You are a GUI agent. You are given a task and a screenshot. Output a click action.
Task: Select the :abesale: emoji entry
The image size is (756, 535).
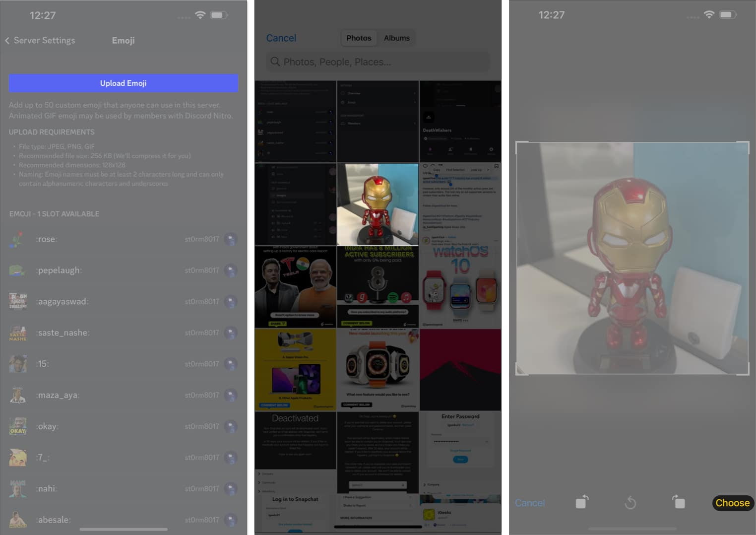click(x=124, y=520)
